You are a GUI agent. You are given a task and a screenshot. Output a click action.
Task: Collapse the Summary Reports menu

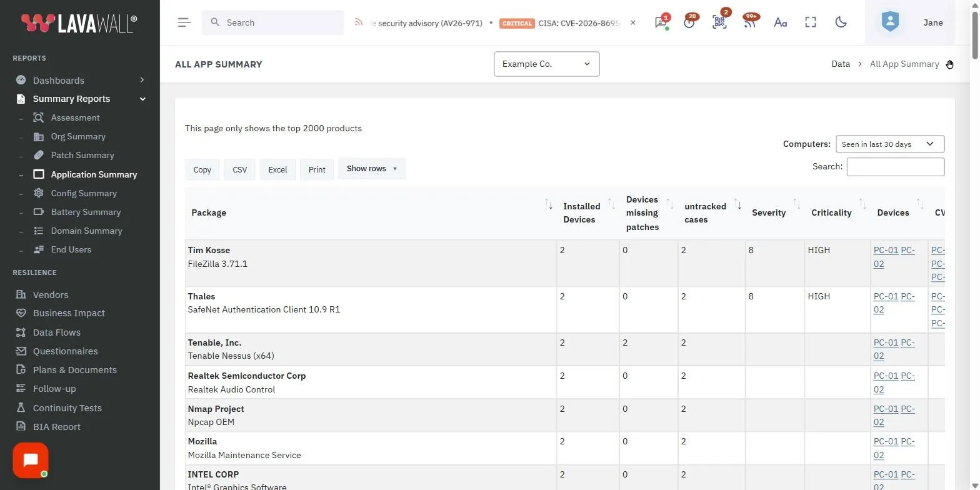[x=80, y=99]
